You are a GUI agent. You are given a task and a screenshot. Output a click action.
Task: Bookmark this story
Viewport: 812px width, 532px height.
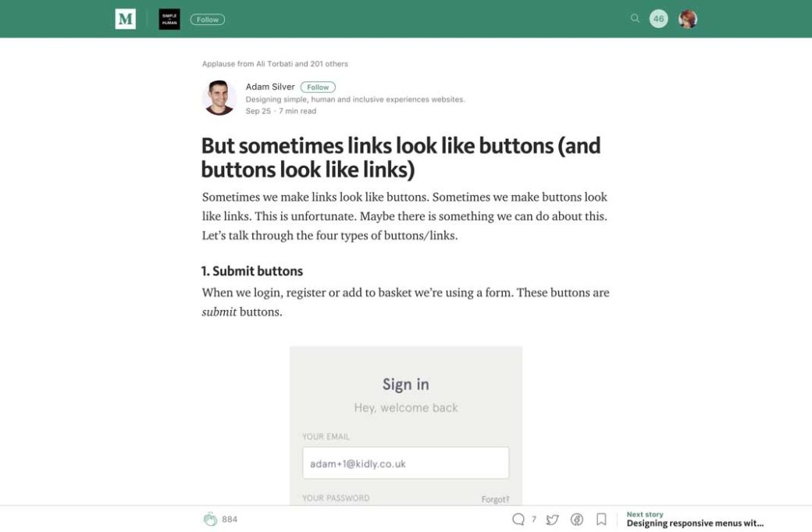click(601, 519)
